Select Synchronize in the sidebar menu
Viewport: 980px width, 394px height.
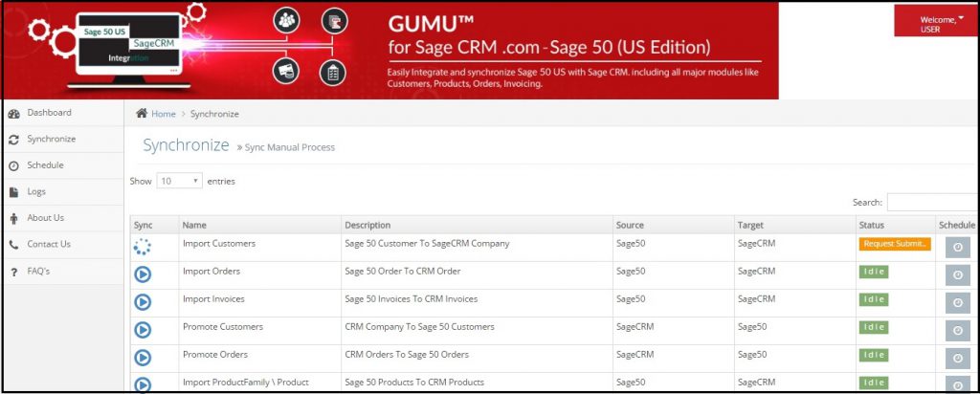52,139
